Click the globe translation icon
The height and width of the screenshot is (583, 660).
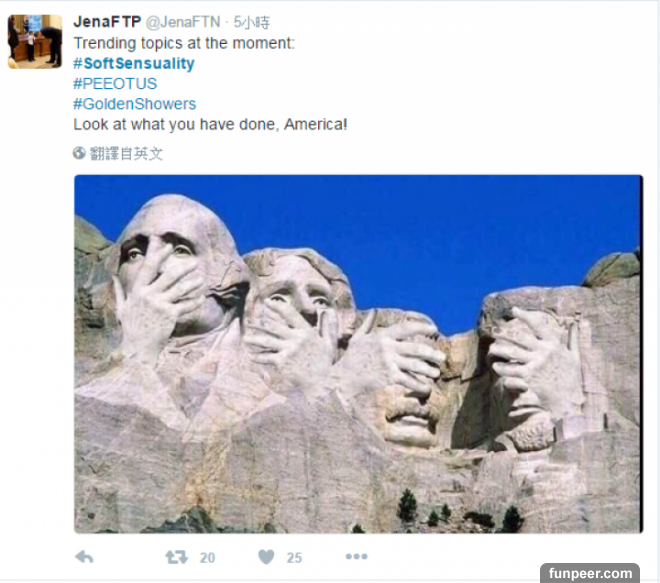pyautogui.click(x=79, y=153)
